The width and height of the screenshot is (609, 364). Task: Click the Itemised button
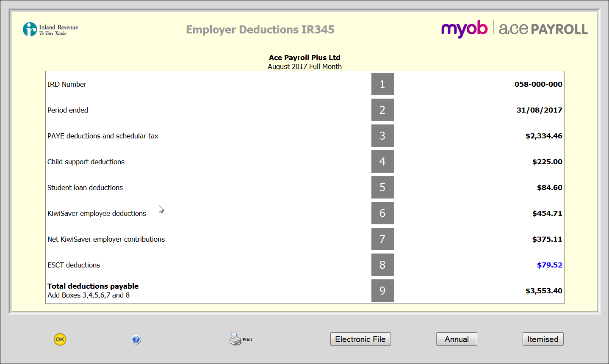coord(543,339)
